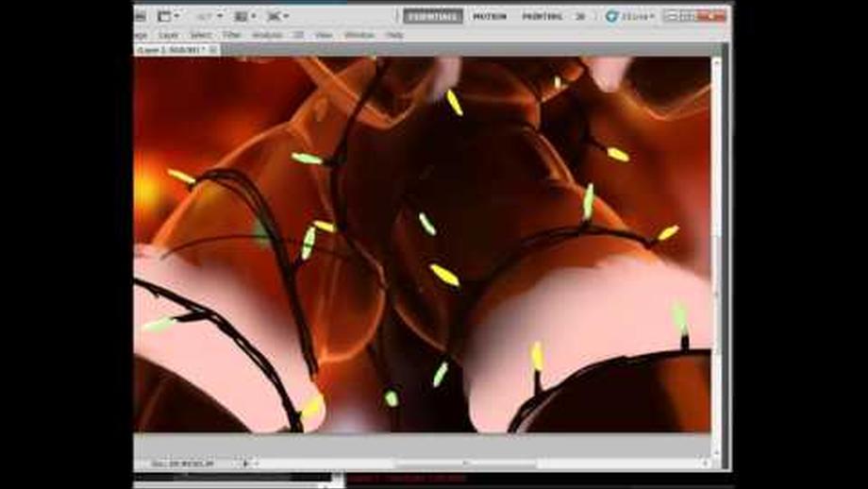The height and width of the screenshot is (489, 868).
Task: Select the Essentials workspace button
Action: [x=433, y=17]
